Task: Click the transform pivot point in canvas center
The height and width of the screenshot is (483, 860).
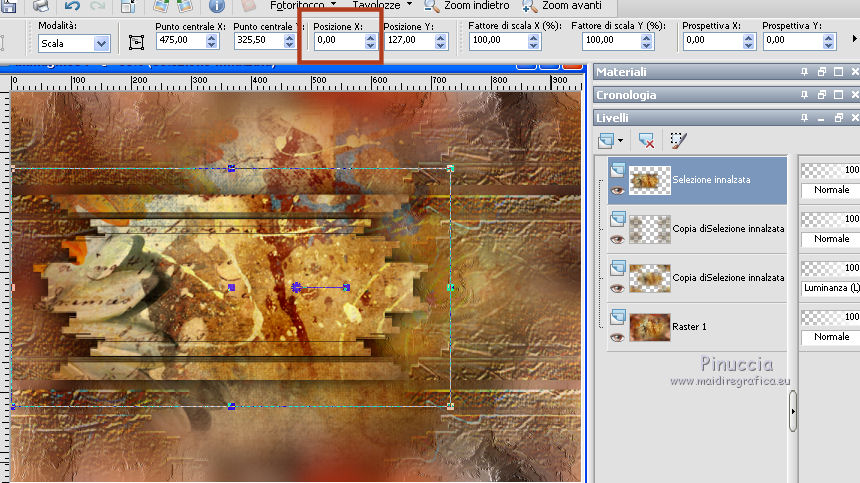Action: click(x=297, y=287)
